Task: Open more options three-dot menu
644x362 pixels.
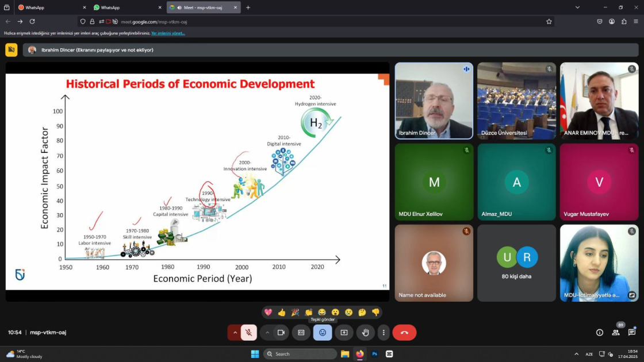Action: (384, 333)
